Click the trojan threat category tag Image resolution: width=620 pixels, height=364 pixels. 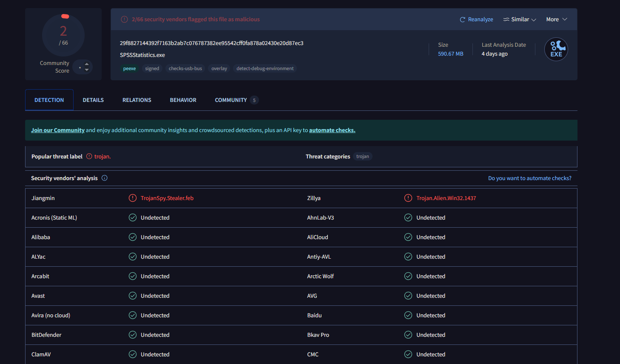(363, 156)
